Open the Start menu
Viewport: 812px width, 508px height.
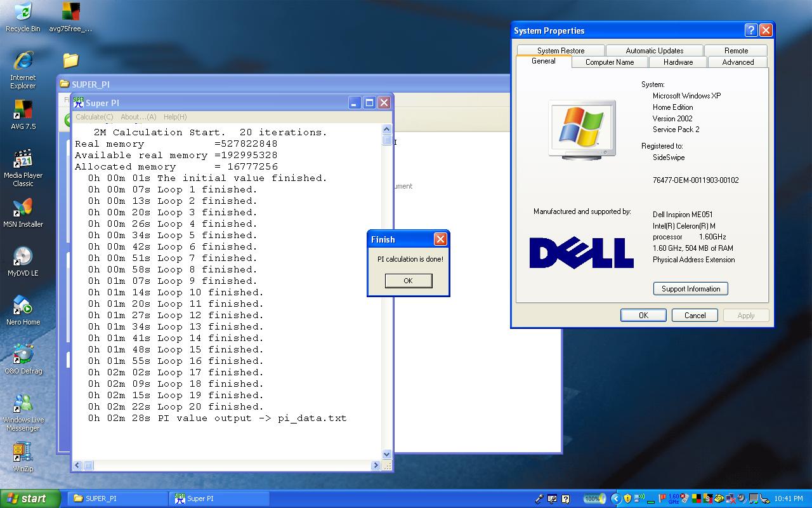30,498
